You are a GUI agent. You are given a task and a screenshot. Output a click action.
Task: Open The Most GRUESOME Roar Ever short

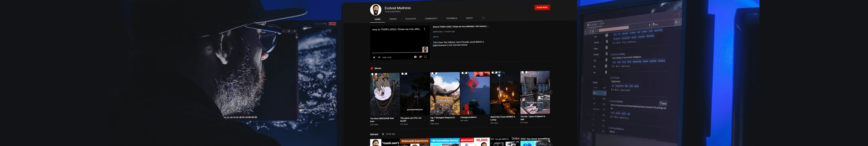pyautogui.click(x=384, y=94)
